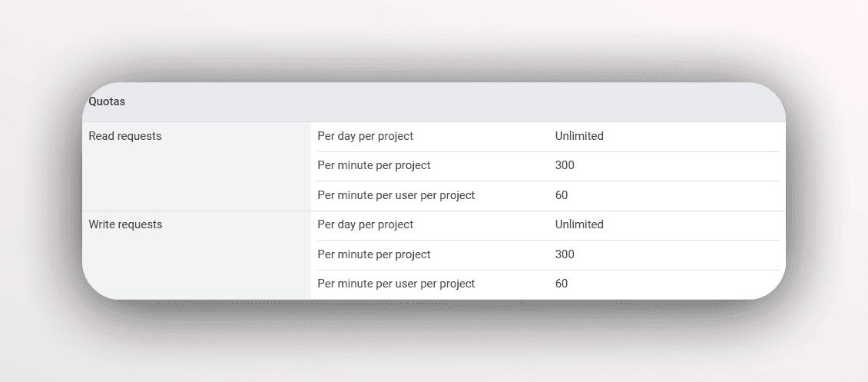Select the Read requests row label
The image size is (868, 382).
tap(125, 136)
